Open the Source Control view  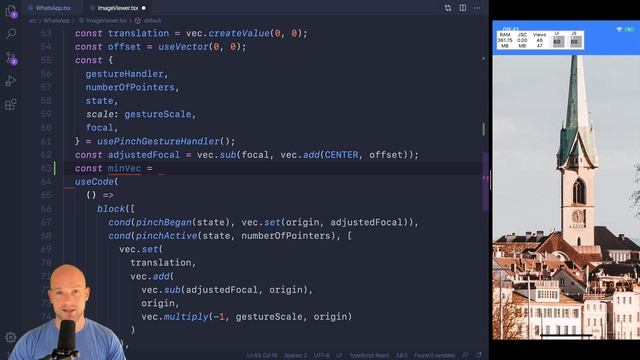(11, 58)
